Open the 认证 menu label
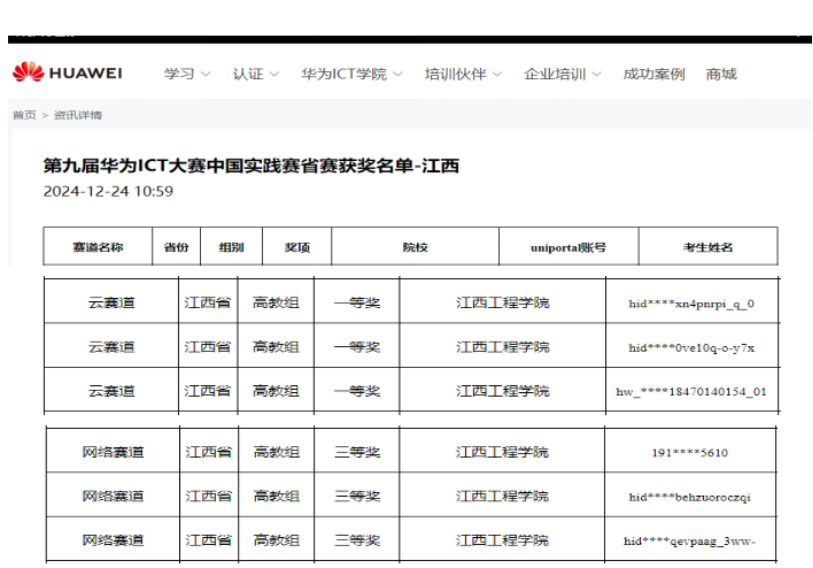This screenshot has height=568, width=813. click(x=248, y=74)
